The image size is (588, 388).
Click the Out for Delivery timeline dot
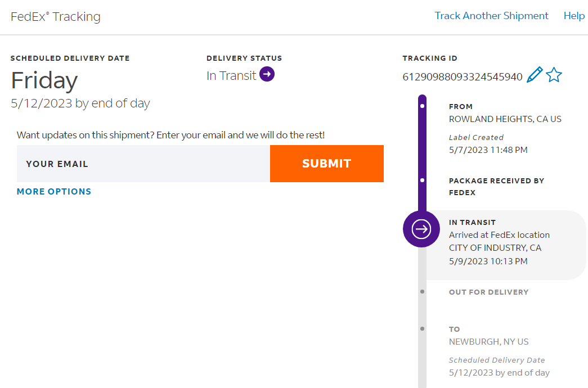[x=422, y=292]
